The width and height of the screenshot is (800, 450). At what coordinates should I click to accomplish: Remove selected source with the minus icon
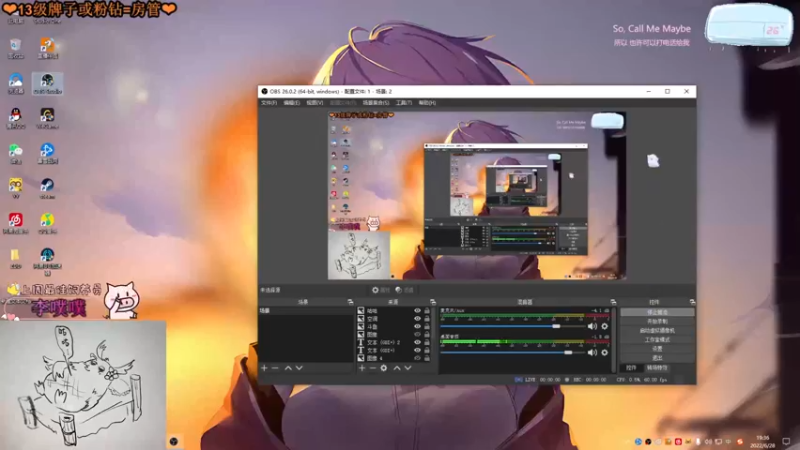click(372, 368)
